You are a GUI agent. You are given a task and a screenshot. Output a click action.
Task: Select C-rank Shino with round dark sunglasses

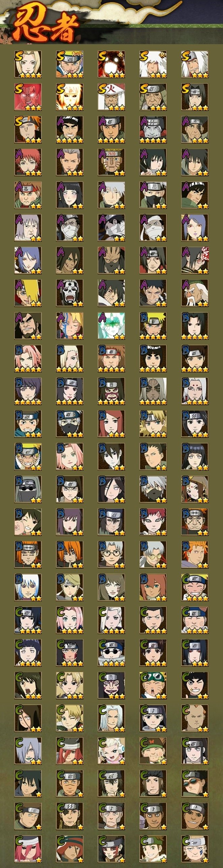pos(112,653)
